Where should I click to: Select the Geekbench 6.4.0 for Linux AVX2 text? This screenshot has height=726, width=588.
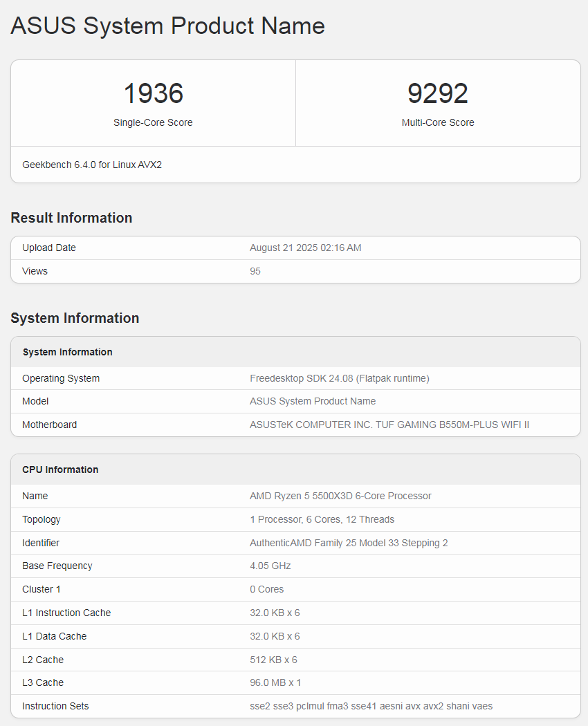pyautogui.click(x=92, y=165)
